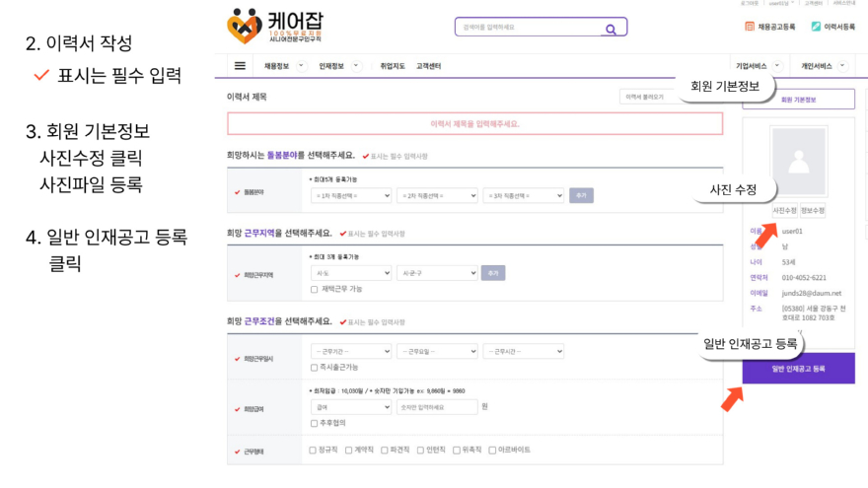Open 고객센터 in the navigation menu

point(428,66)
